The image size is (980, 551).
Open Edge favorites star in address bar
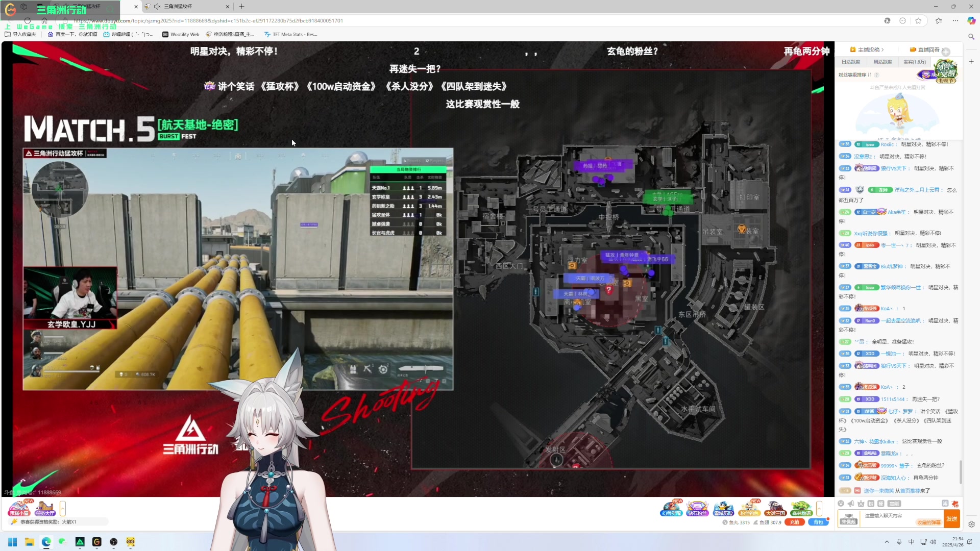tap(918, 21)
